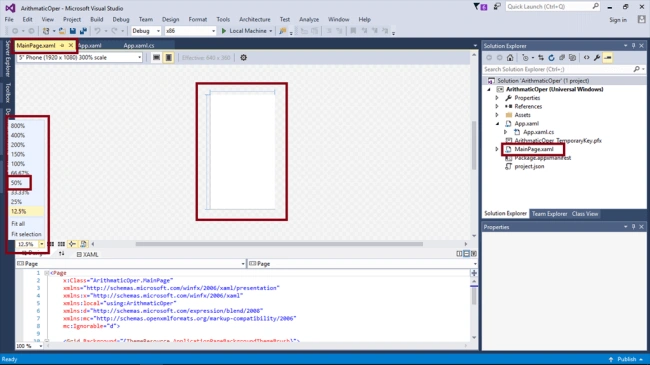Click Publish in the status bar
The height and width of the screenshot is (365, 650).
pos(626,359)
